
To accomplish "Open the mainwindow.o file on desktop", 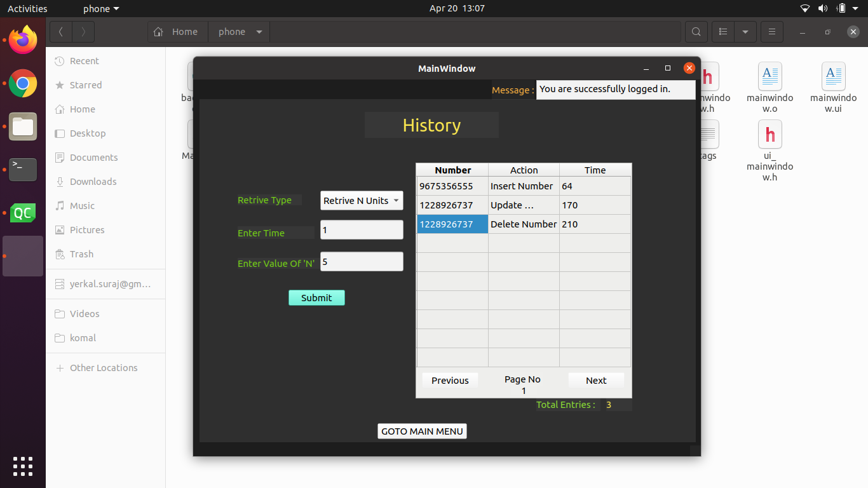I will [770, 76].
